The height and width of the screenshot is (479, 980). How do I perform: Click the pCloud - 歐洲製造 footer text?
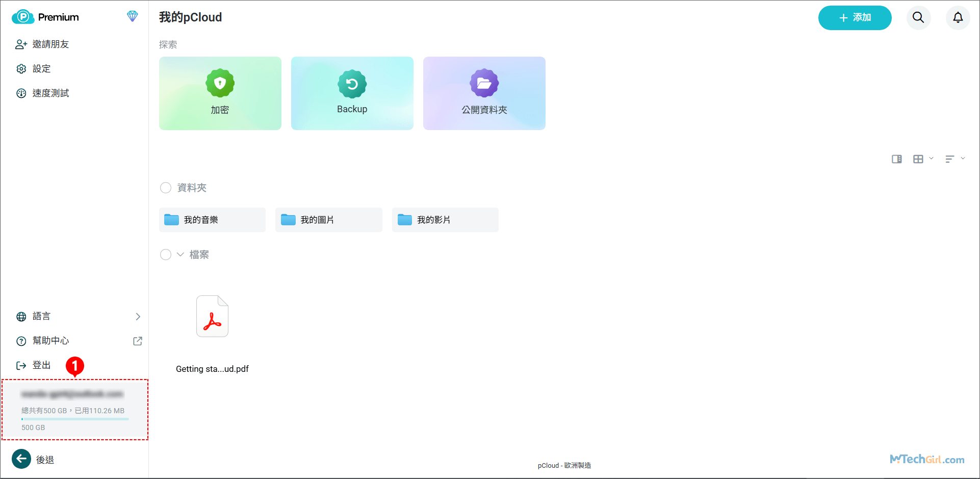click(x=564, y=465)
